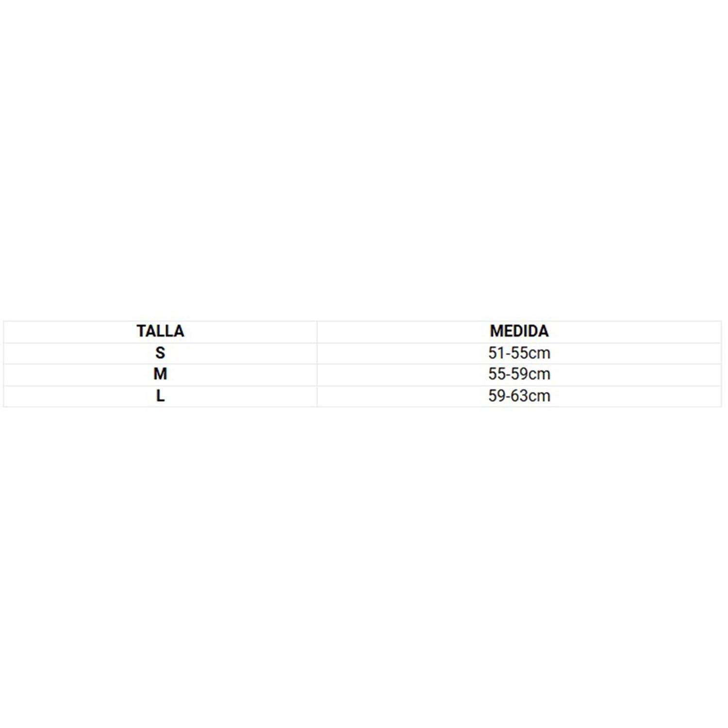Screen dimensions: 728x728
Task: Select the measurement value for size M
Action: (519, 375)
